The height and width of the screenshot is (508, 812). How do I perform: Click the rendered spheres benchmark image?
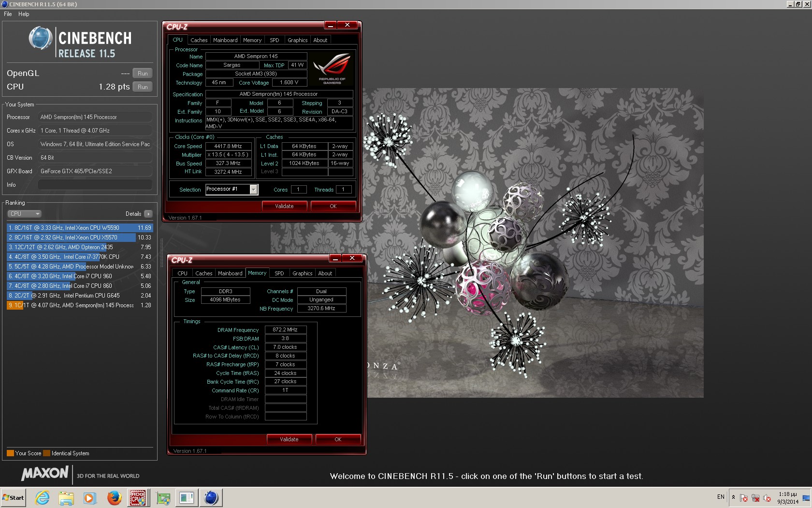coord(487,243)
